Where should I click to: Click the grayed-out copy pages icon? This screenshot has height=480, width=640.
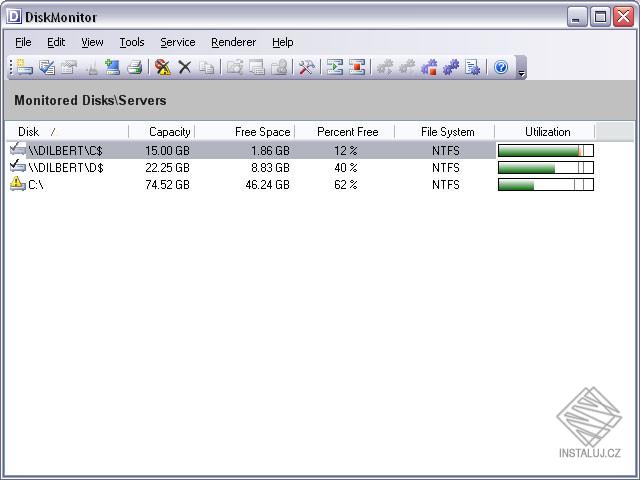click(x=207, y=67)
